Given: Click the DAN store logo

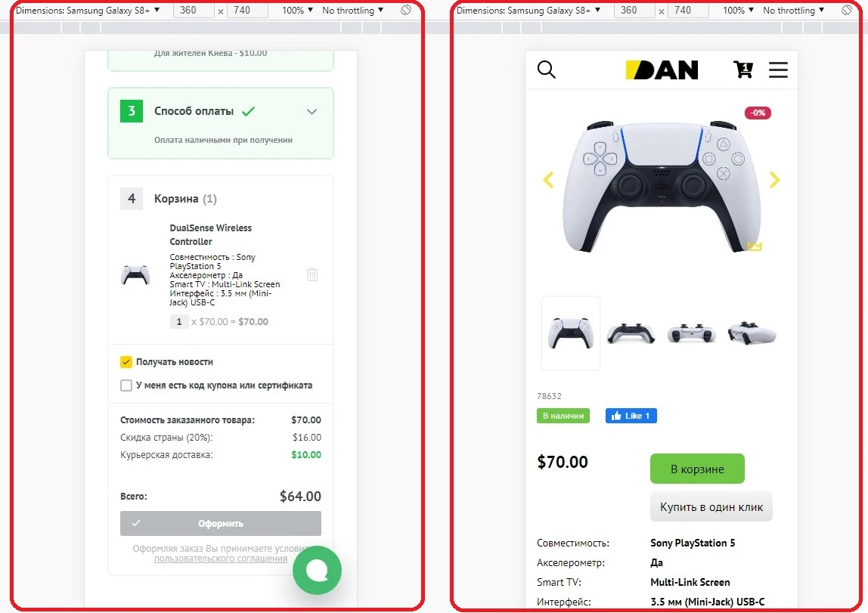Looking at the screenshot, I should tap(662, 70).
